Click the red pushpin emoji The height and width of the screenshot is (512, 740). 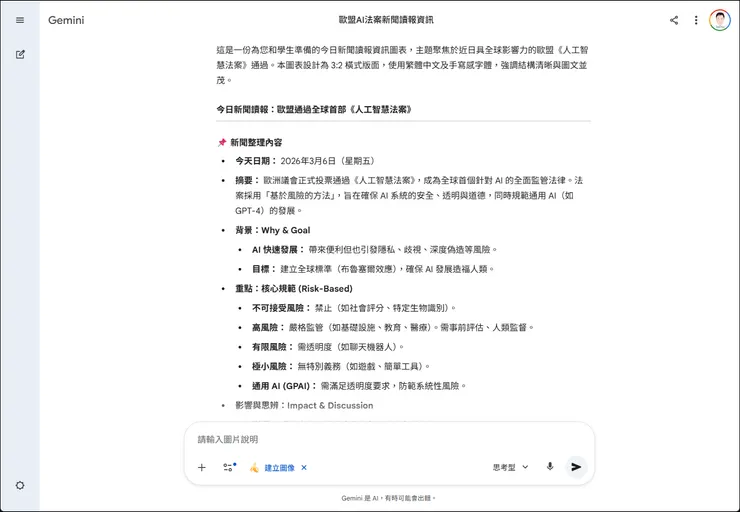[x=222, y=143]
